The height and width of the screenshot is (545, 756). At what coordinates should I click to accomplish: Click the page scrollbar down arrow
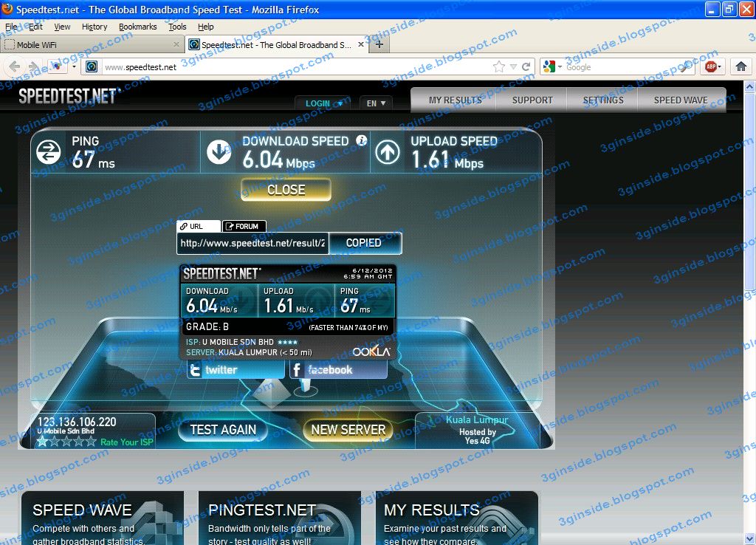(x=750, y=538)
